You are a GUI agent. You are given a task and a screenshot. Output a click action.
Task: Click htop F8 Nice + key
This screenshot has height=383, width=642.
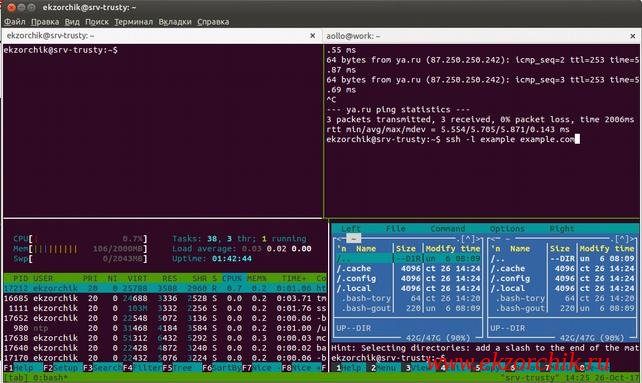pyautogui.click(x=301, y=368)
